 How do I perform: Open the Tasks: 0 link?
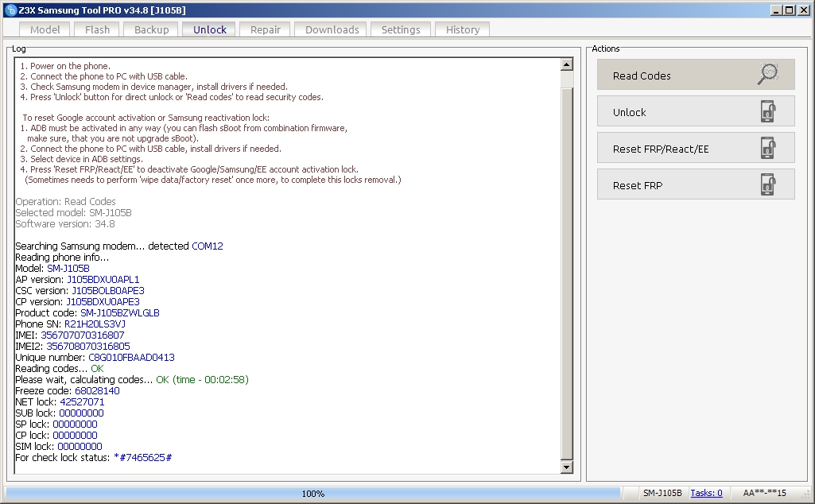click(x=706, y=493)
